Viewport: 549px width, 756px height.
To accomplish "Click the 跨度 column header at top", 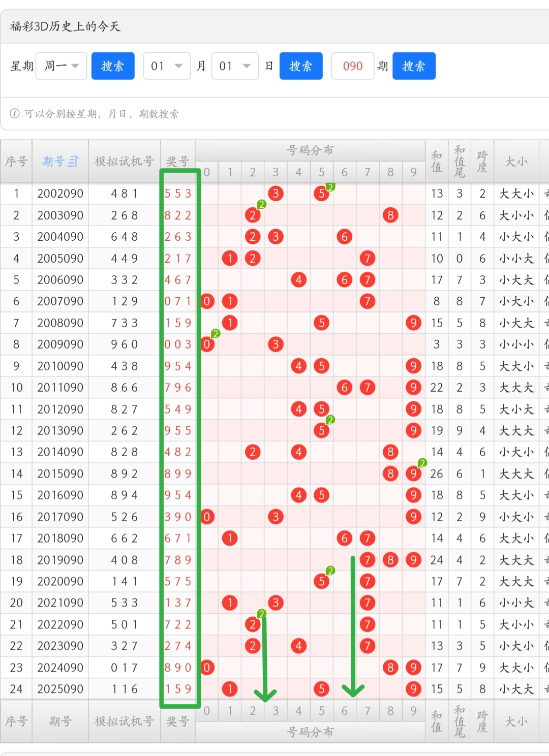I will (x=482, y=162).
